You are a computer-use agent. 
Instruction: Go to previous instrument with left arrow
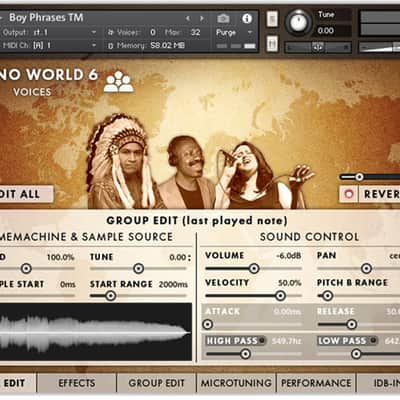(x=188, y=18)
